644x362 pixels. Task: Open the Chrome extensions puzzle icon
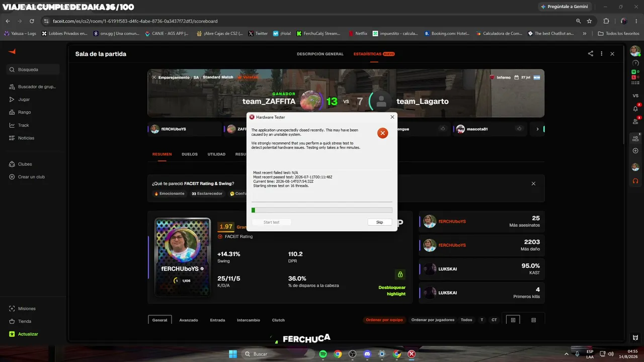pyautogui.click(x=606, y=21)
